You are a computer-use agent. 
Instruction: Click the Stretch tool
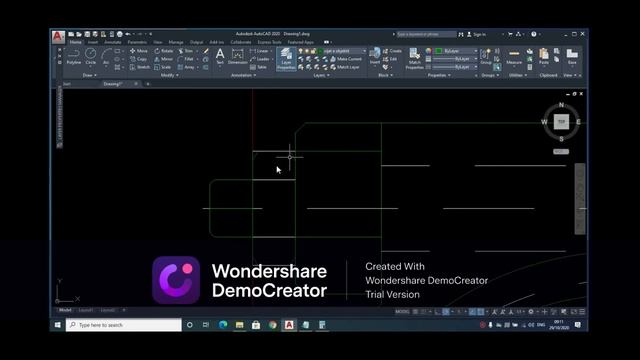[140, 67]
